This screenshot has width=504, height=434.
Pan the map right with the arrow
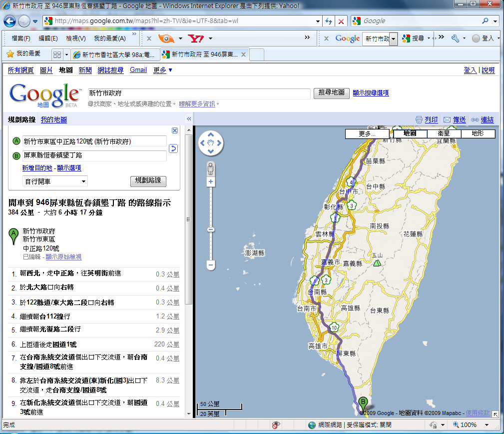pyautogui.click(x=219, y=143)
